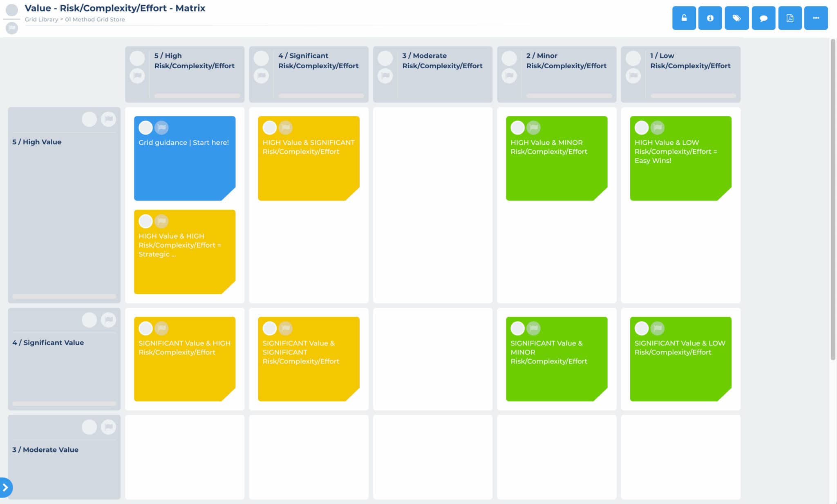Open the three-dots more options menu
This screenshot has height=504, width=837.
816,18
